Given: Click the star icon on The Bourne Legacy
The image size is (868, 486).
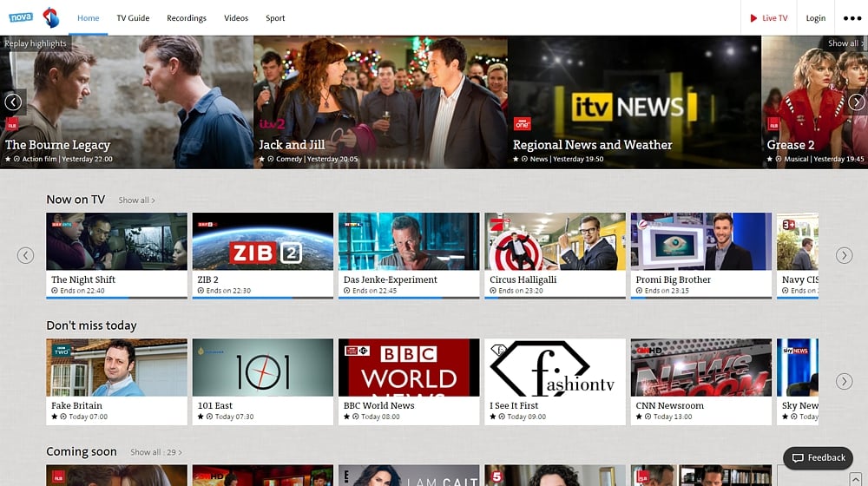Looking at the screenshot, I should click(x=9, y=159).
